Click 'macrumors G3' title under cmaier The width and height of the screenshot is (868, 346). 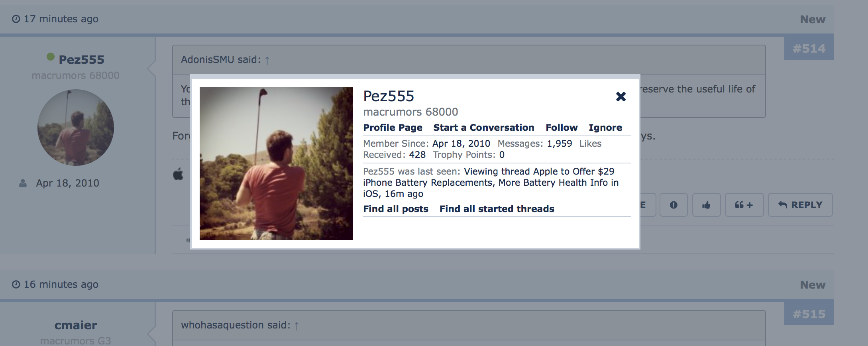coord(76,341)
